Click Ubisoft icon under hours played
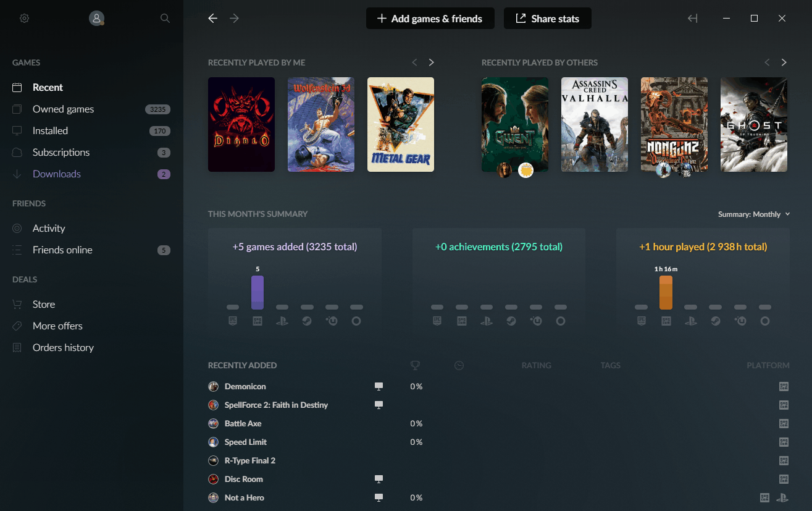The image size is (812, 511). 740,321
